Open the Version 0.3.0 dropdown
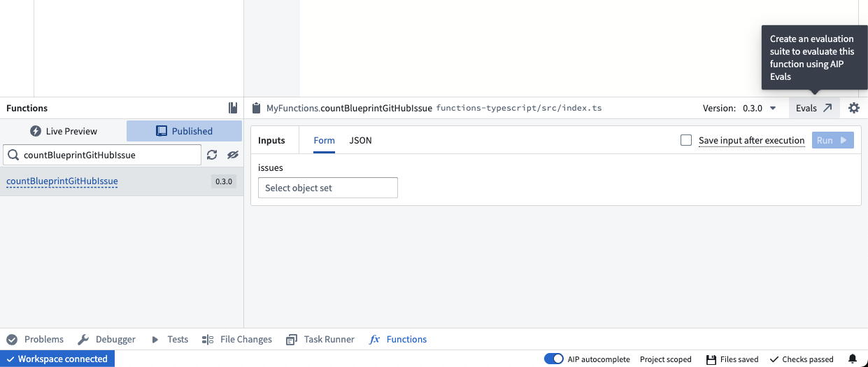Viewport: 868px width, 367px height. (x=759, y=108)
